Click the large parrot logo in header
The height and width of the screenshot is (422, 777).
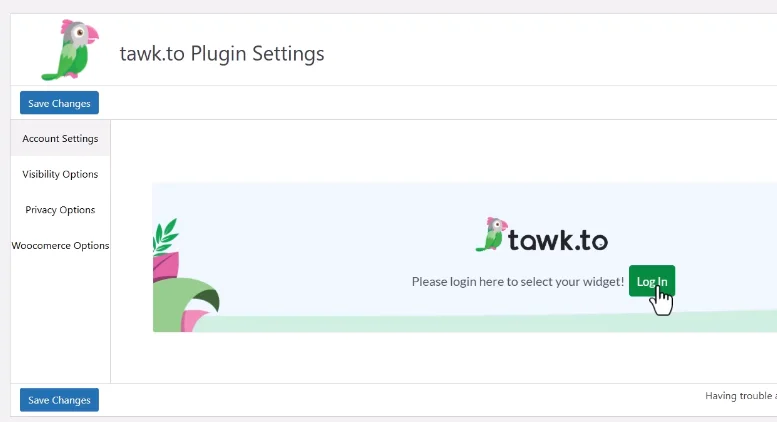click(x=70, y=50)
